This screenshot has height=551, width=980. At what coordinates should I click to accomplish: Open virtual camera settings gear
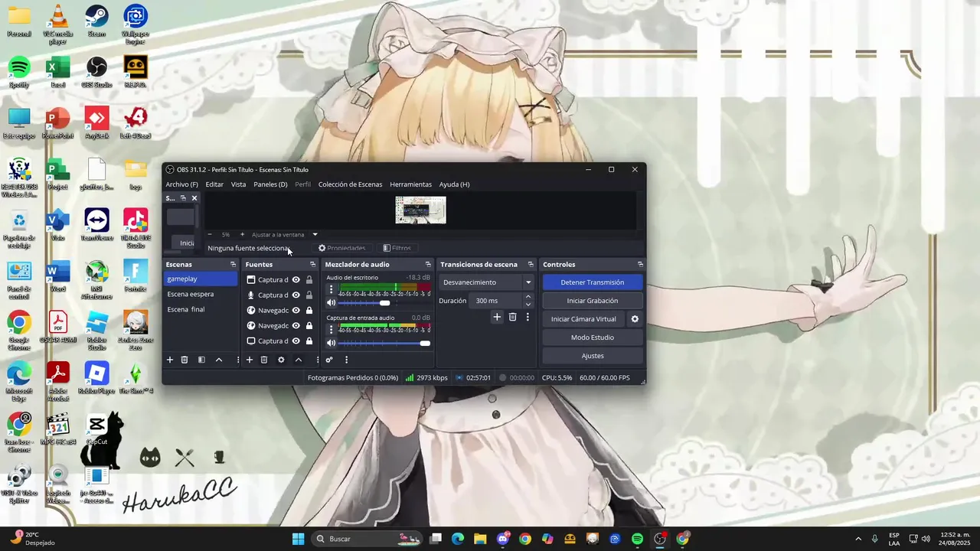point(634,319)
